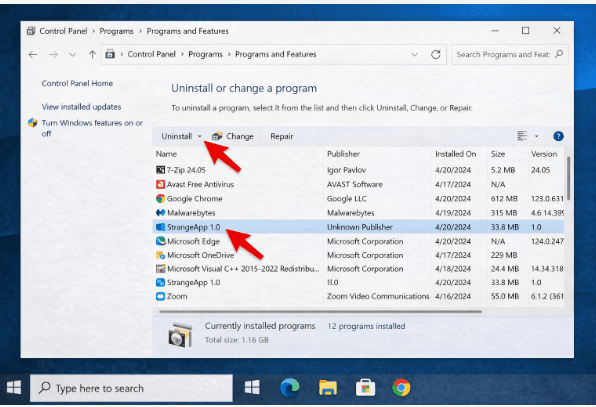Open recent locations dropdown chevron
Viewport: 596px width, 407px height.
pyautogui.click(x=72, y=55)
